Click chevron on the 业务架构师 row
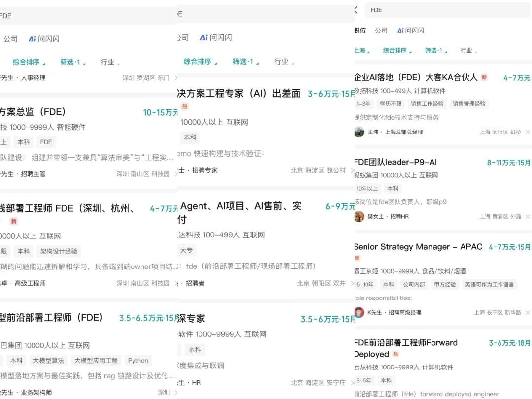The height and width of the screenshot is (399, 532). 176,393
